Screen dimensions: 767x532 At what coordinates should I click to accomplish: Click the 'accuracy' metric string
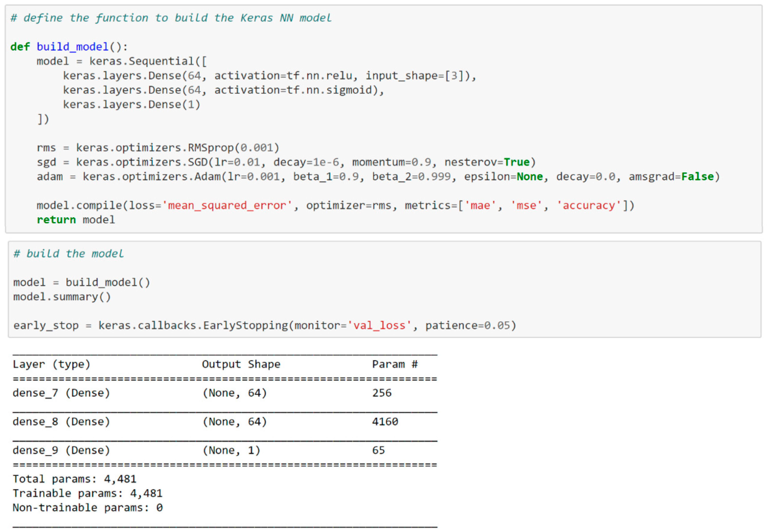589,205
